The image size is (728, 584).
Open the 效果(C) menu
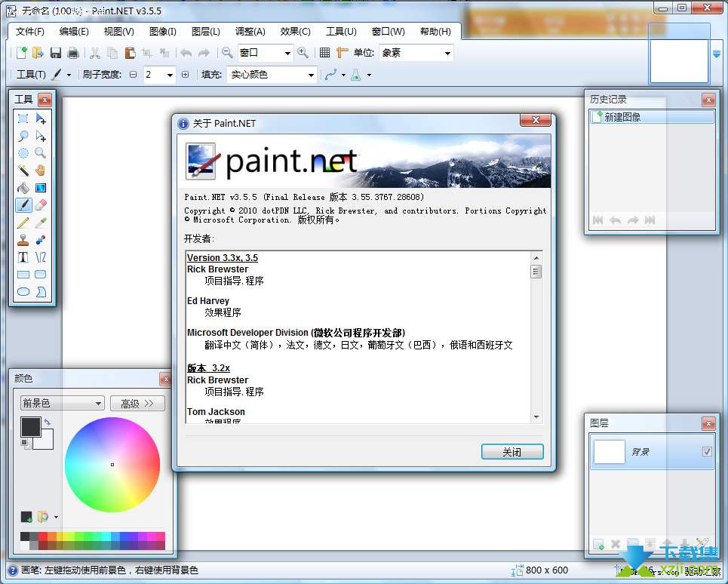pyautogui.click(x=295, y=32)
